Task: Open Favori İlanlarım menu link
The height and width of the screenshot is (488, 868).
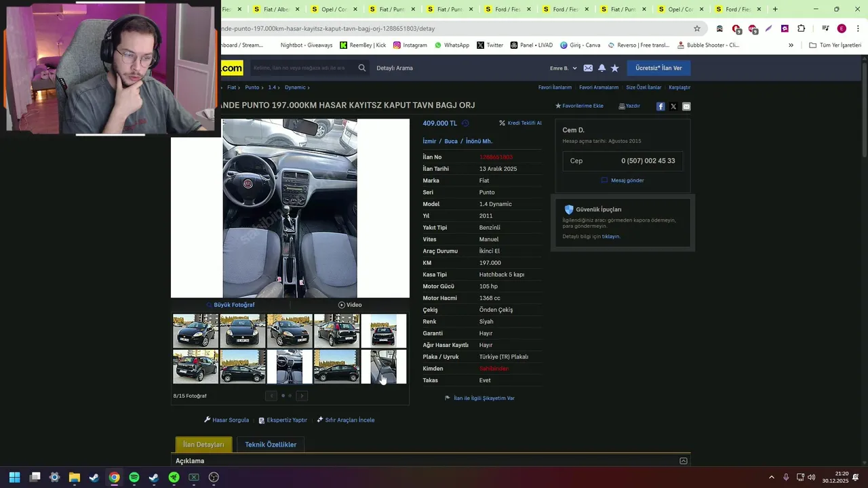Action: coord(555,87)
